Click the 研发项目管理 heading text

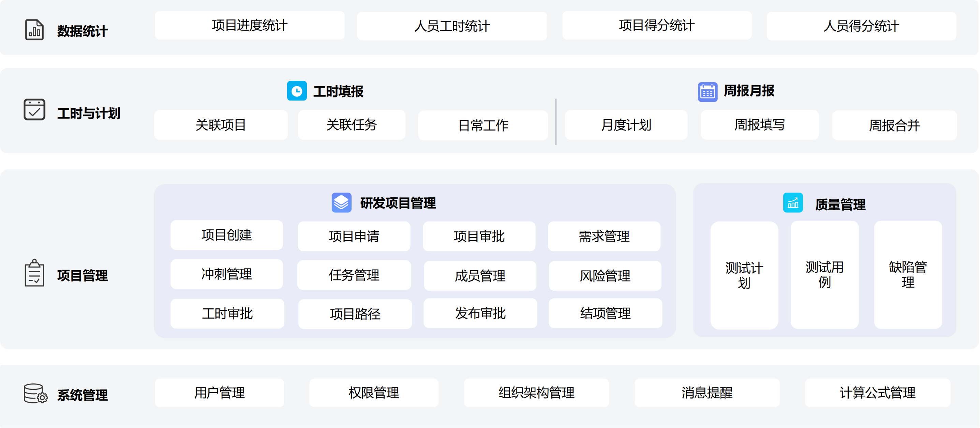point(398,203)
